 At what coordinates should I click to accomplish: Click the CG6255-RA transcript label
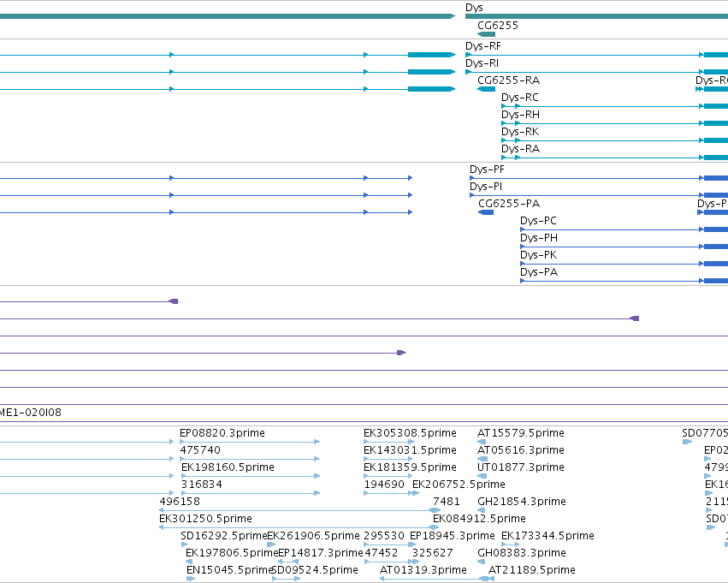pyautogui.click(x=508, y=80)
